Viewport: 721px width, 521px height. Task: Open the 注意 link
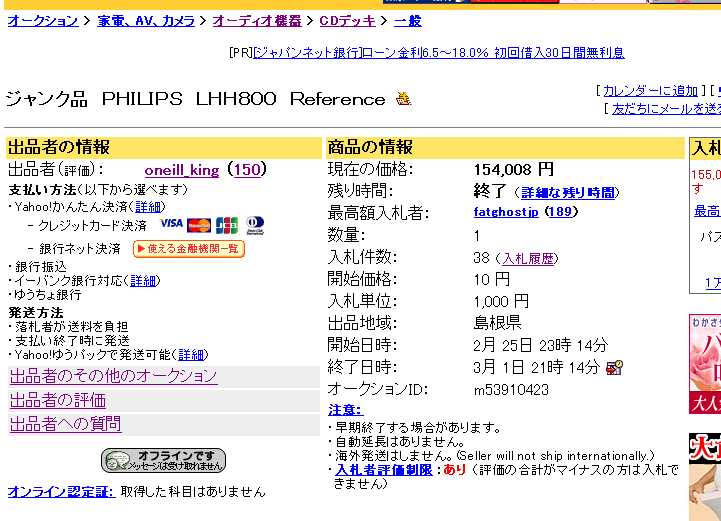point(345,409)
